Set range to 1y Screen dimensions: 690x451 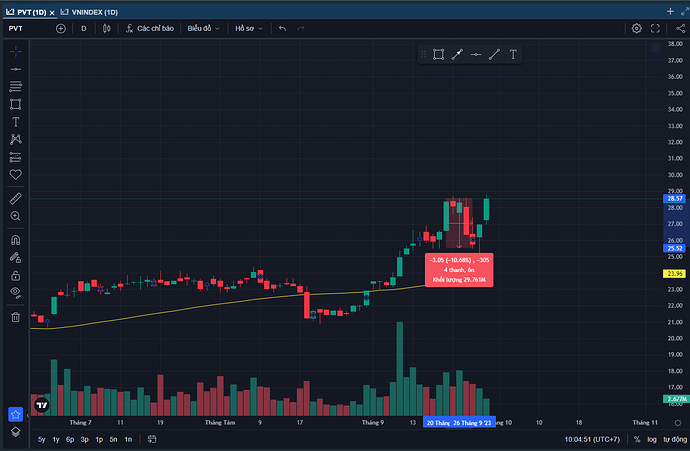click(x=56, y=439)
